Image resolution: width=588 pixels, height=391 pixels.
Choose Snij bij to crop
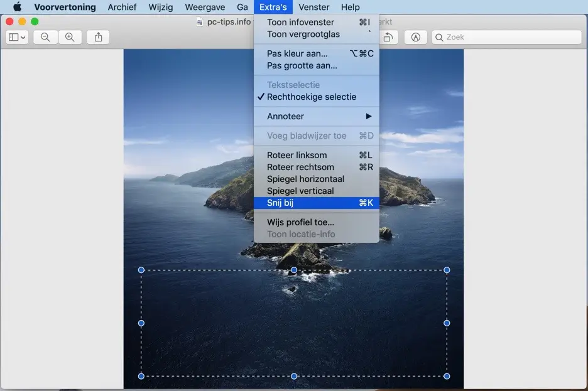click(317, 203)
